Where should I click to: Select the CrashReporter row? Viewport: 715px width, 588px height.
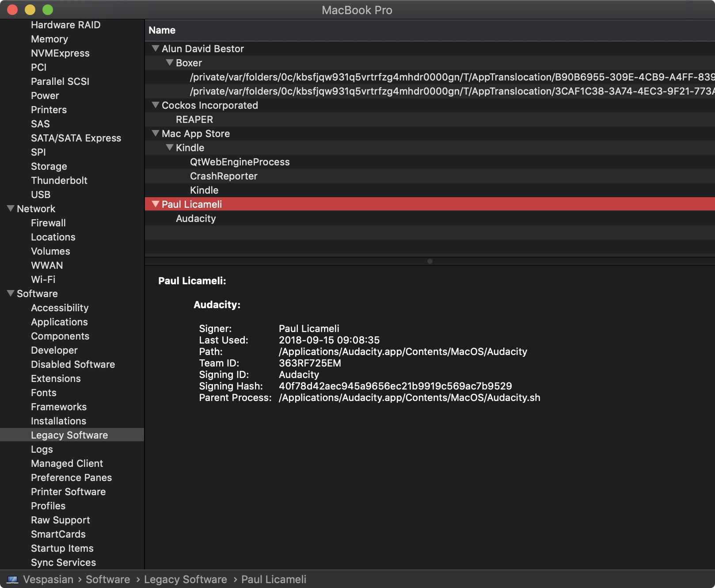[x=430, y=176]
